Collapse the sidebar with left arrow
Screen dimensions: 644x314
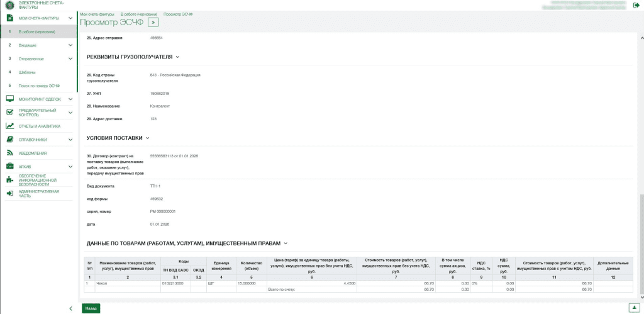(70, 308)
